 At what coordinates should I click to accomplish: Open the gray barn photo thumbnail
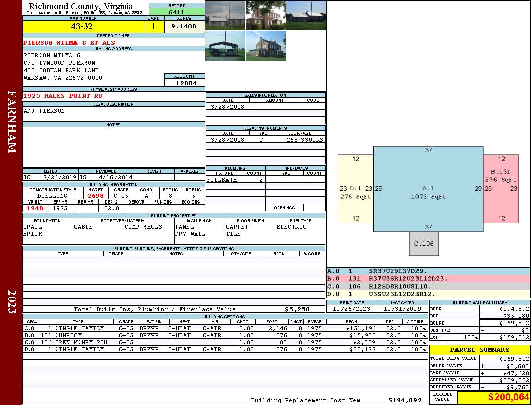[x=225, y=15]
